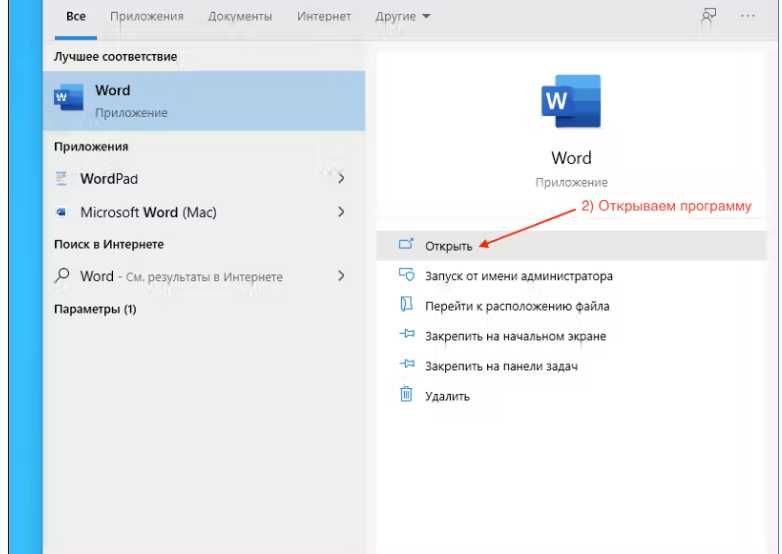
Task: Click the magnifier icon beside Word
Action: pyautogui.click(x=62, y=275)
